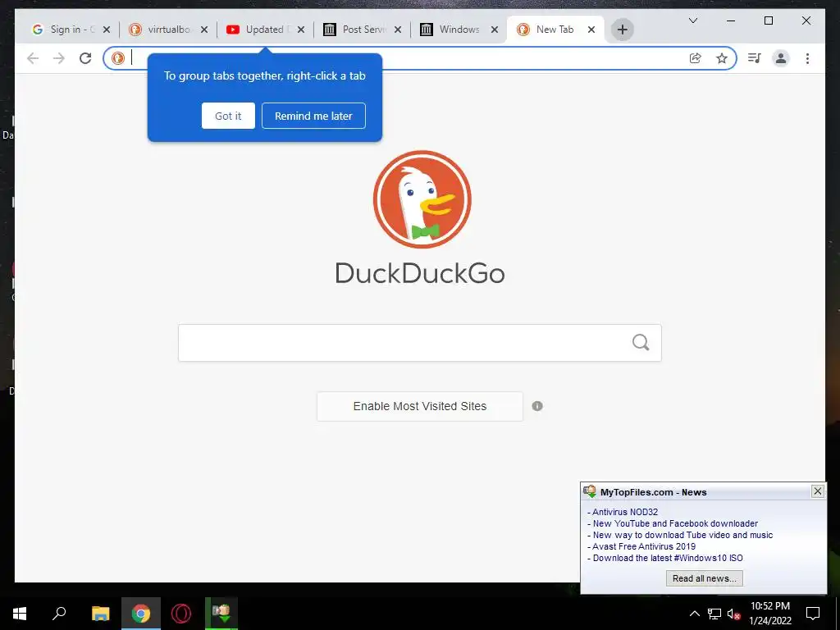Close the New Tab tab
The height and width of the screenshot is (630, 840).
coord(591,30)
